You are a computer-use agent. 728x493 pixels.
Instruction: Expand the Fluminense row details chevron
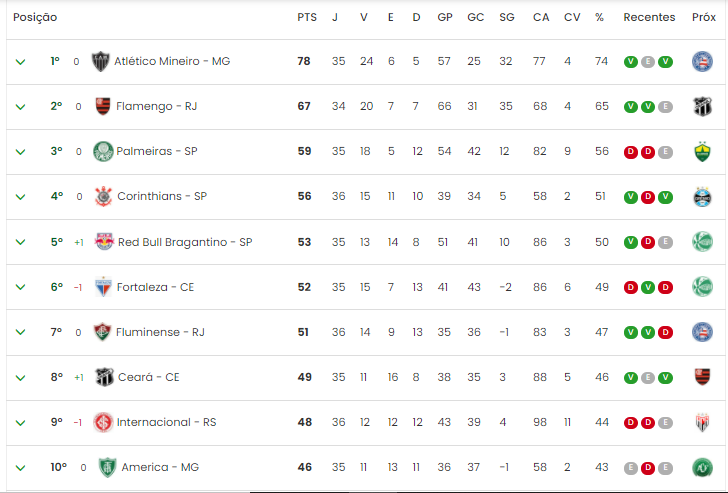(x=20, y=332)
